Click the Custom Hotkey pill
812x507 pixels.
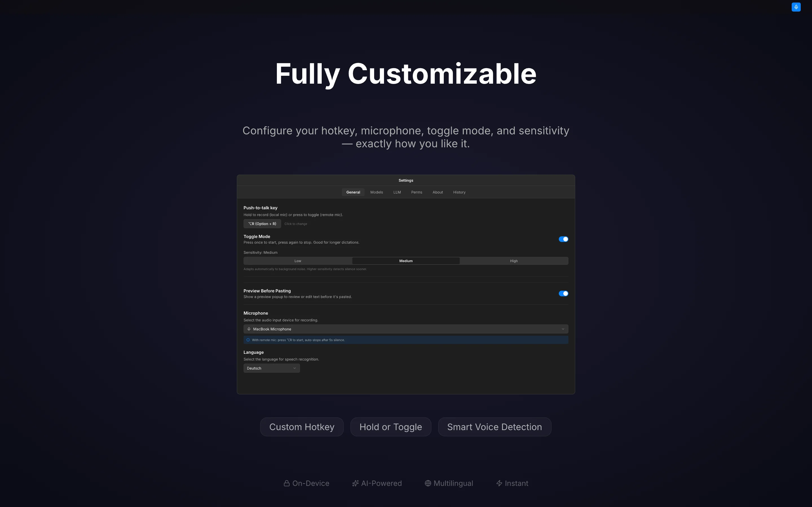[x=301, y=426]
